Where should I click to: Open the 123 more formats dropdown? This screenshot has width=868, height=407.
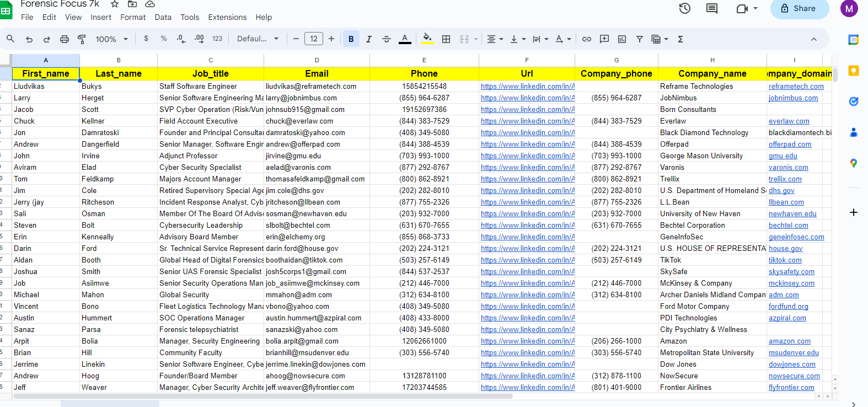coord(217,39)
